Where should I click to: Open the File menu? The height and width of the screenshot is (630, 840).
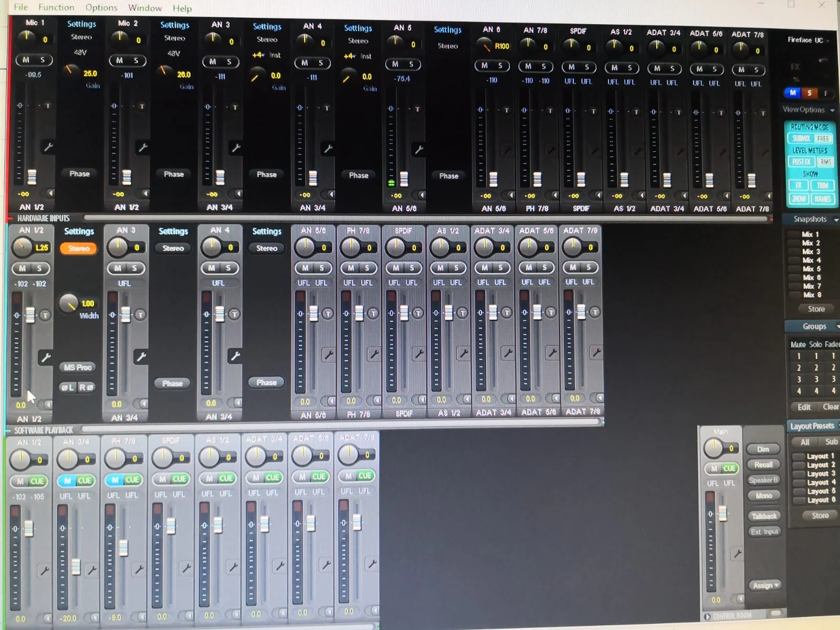tap(20, 7)
